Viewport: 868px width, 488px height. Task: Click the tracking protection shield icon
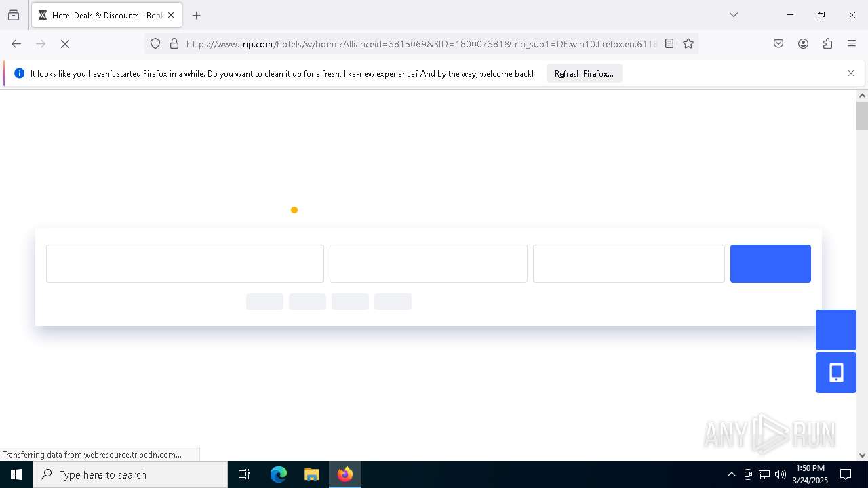(155, 43)
